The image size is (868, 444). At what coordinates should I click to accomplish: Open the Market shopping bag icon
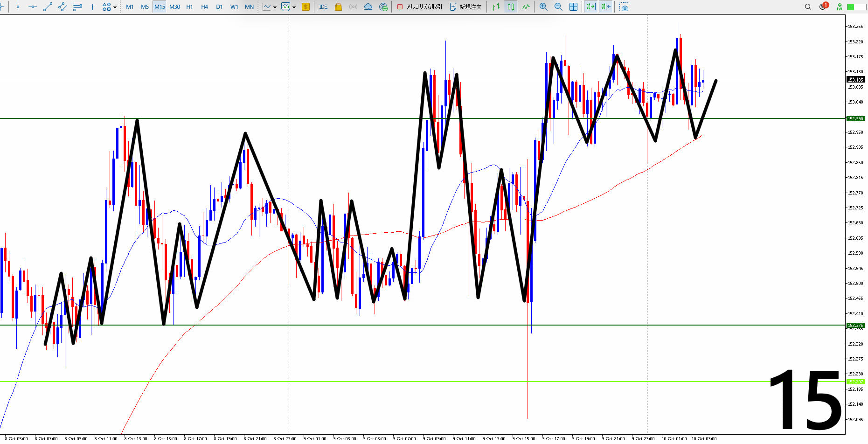click(x=338, y=7)
